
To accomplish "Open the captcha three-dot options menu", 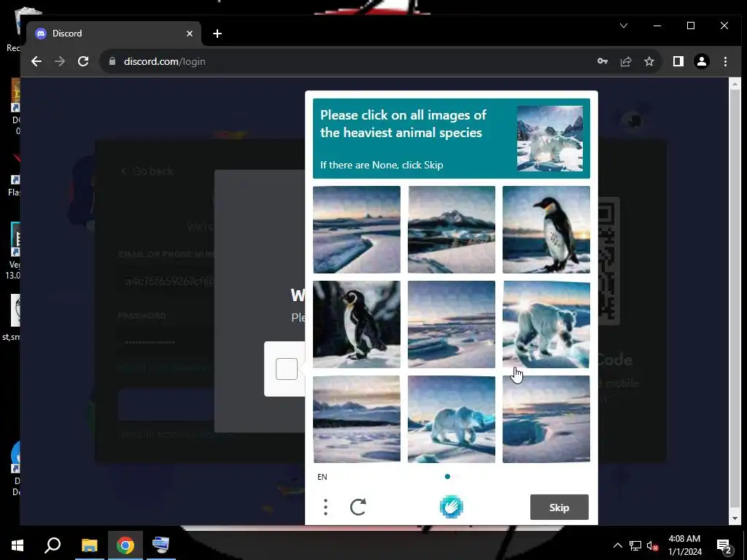I will pyautogui.click(x=326, y=507).
